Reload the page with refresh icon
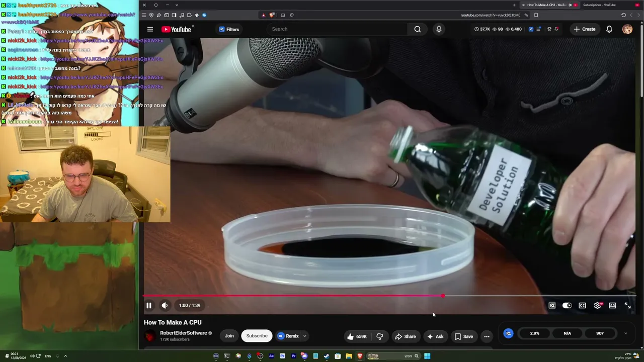 pyautogui.click(x=623, y=15)
